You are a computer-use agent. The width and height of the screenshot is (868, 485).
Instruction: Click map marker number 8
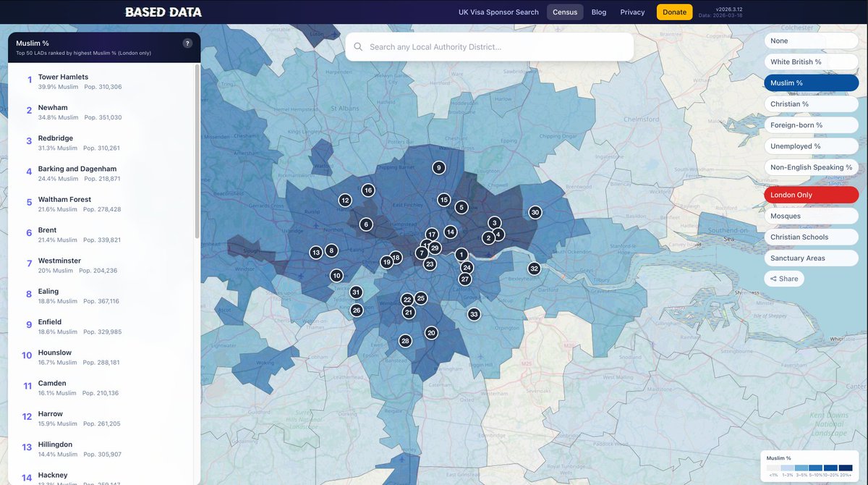331,250
